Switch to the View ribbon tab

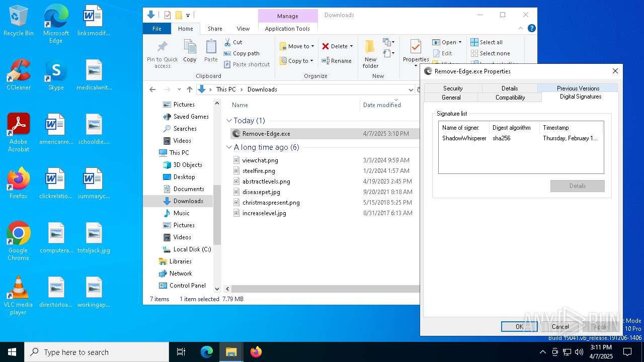243,29
